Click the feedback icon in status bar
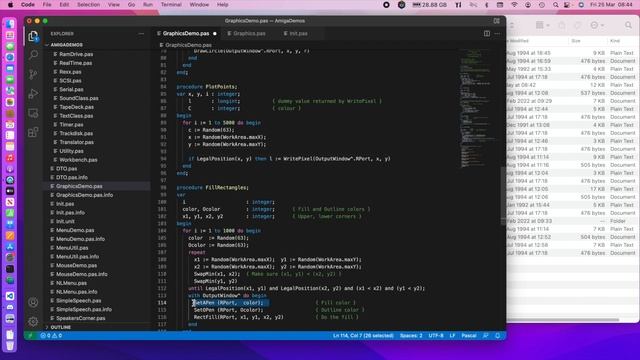 [x=485, y=336]
